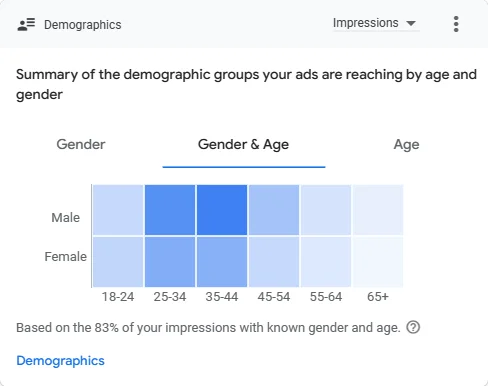The image size is (488, 386).
Task: Select the Male 35-44 heatmap cell
Action: tap(222, 210)
